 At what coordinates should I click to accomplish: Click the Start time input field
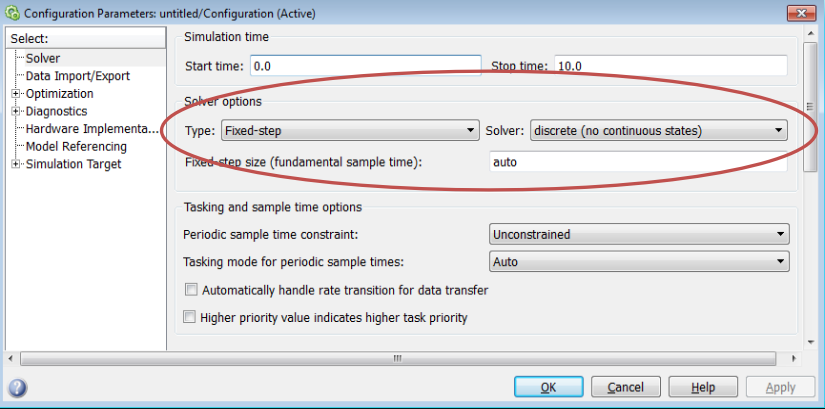tap(365, 67)
